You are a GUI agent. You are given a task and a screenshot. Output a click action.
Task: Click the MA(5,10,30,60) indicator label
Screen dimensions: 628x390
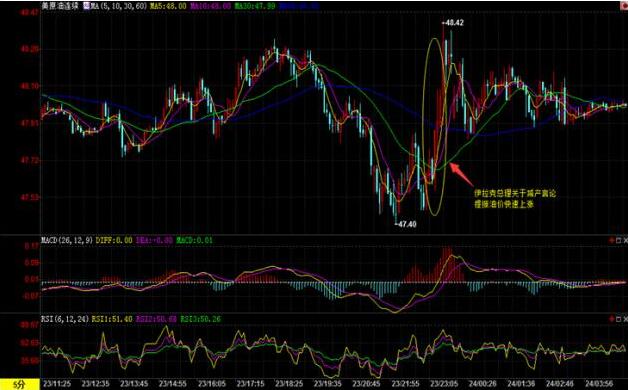(119, 6)
